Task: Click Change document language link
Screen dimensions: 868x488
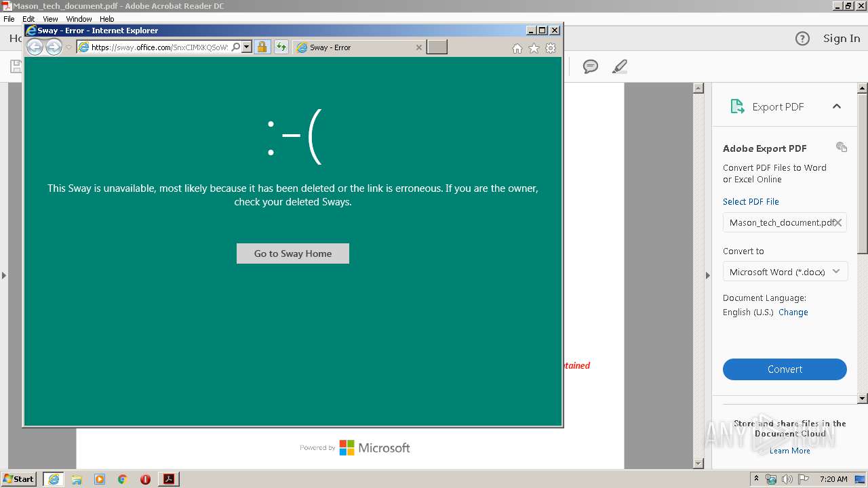Action: coord(793,312)
